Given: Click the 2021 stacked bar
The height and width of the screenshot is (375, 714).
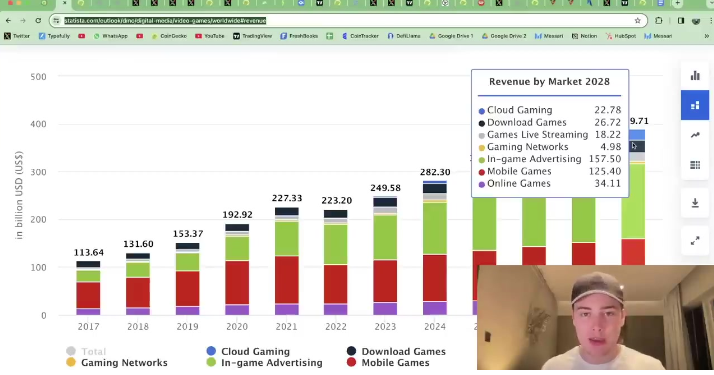Looking at the screenshot, I should (287, 261).
